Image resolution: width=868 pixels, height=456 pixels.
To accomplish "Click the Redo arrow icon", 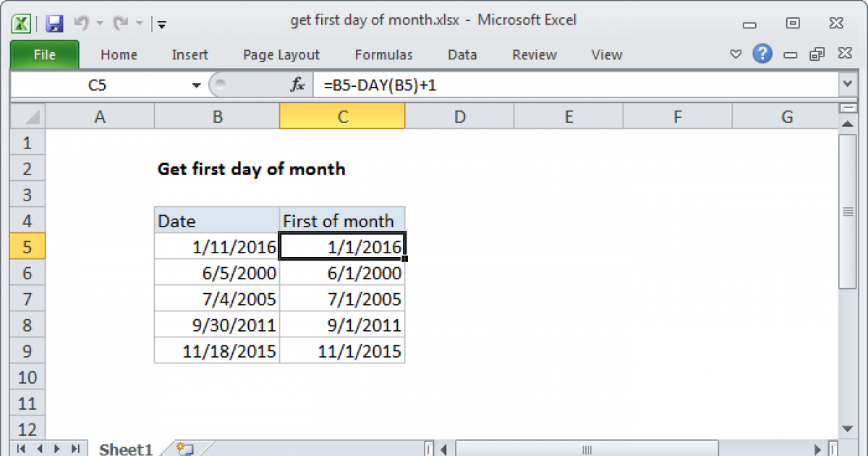I will point(120,23).
